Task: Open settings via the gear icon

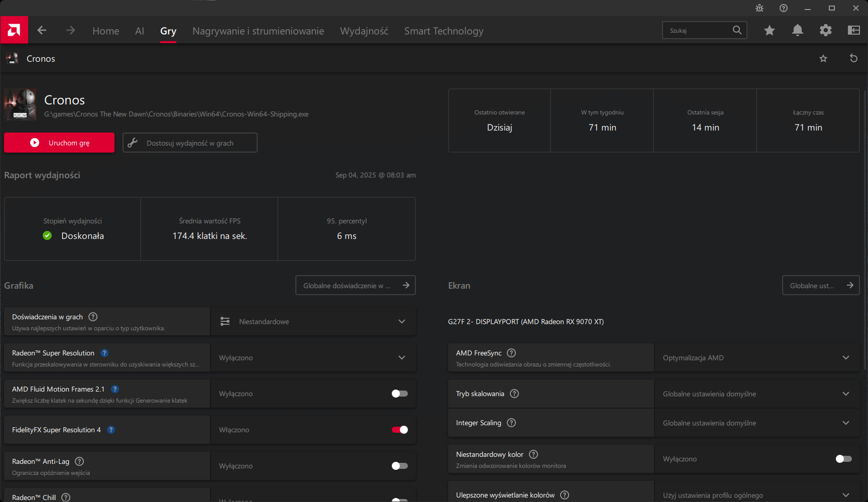Action: 825,30
